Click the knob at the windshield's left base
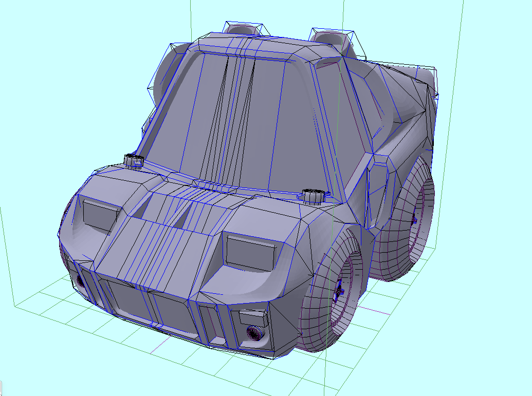 click(133, 161)
